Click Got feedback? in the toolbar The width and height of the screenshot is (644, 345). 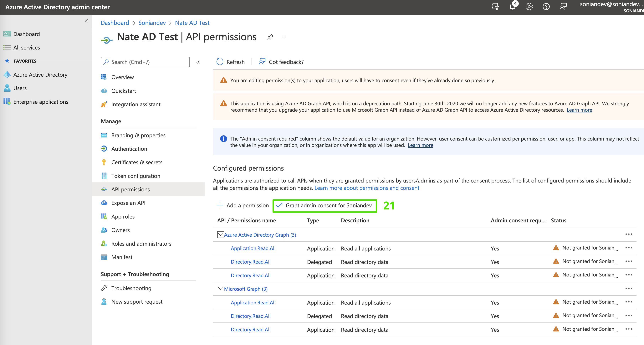(281, 62)
